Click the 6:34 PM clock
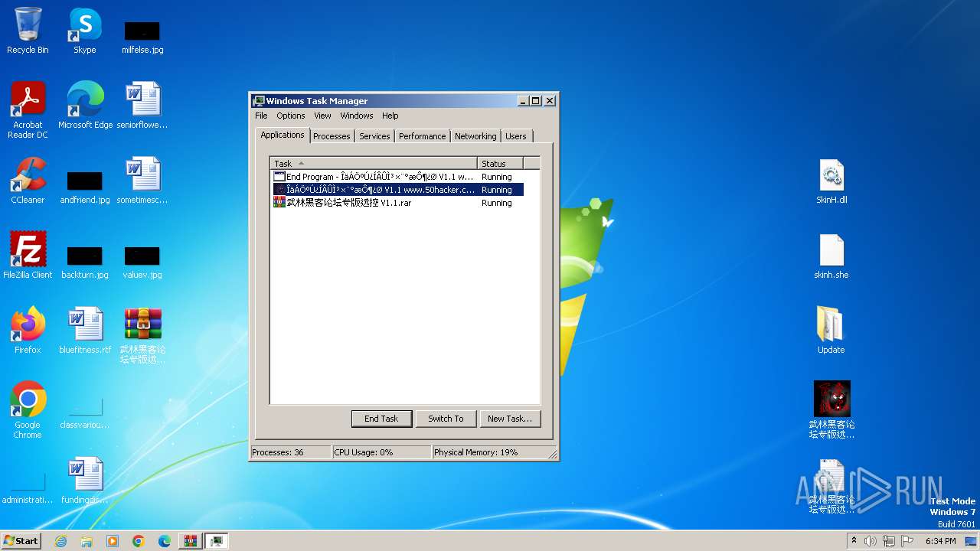This screenshot has width=980, height=551. (940, 541)
